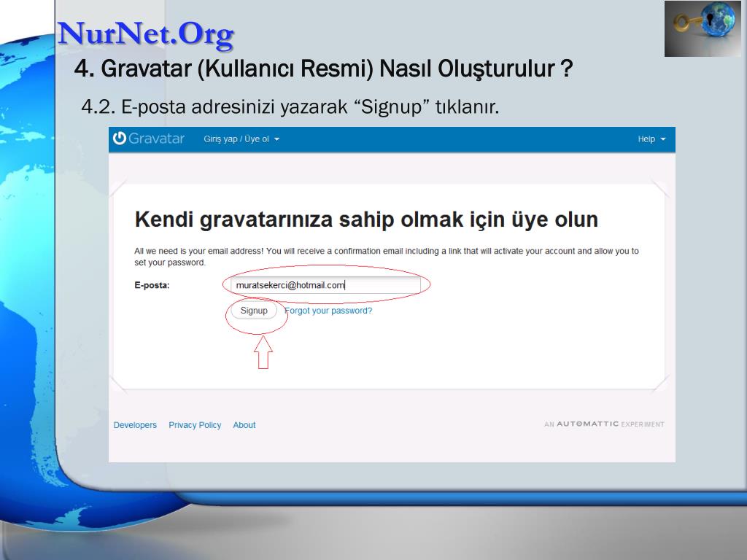
Task: Open the Developers footer link
Action: [x=135, y=425]
